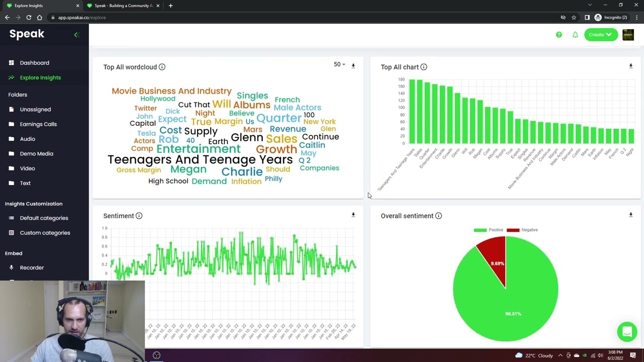The width and height of the screenshot is (644, 362).
Task: Expand the Create button menu
Action: 600,35
